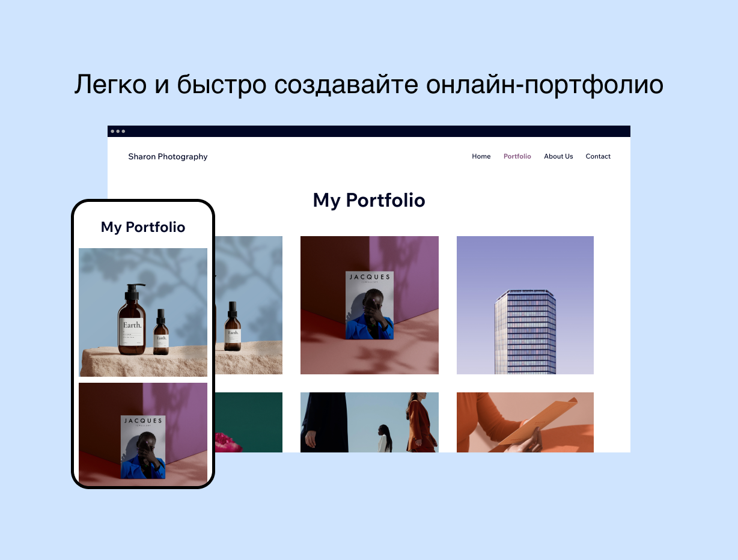
Task: Open the Earth bottles photo in mobile preview
Action: (x=143, y=312)
